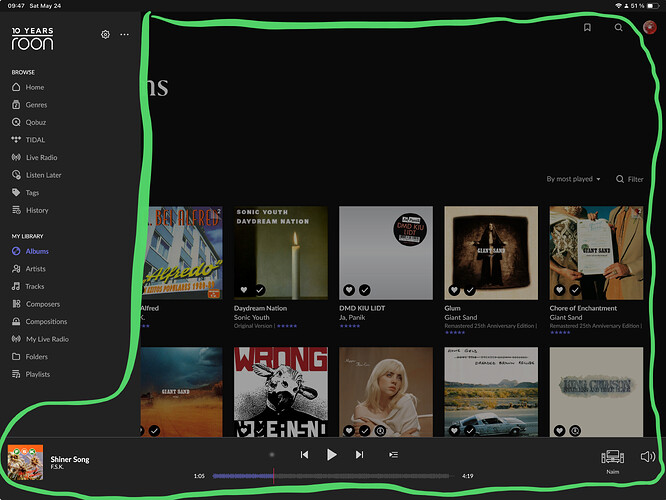Click library checkmark on Chore of Enchantment
The width and height of the screenshot is (666, 500).
pyautogui.click(x=575, y=290)
